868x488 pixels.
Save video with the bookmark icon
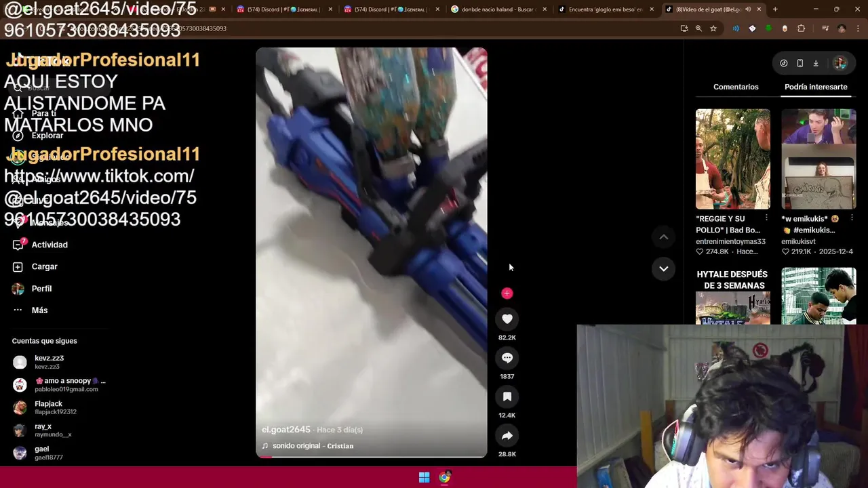tap(507, 396)
